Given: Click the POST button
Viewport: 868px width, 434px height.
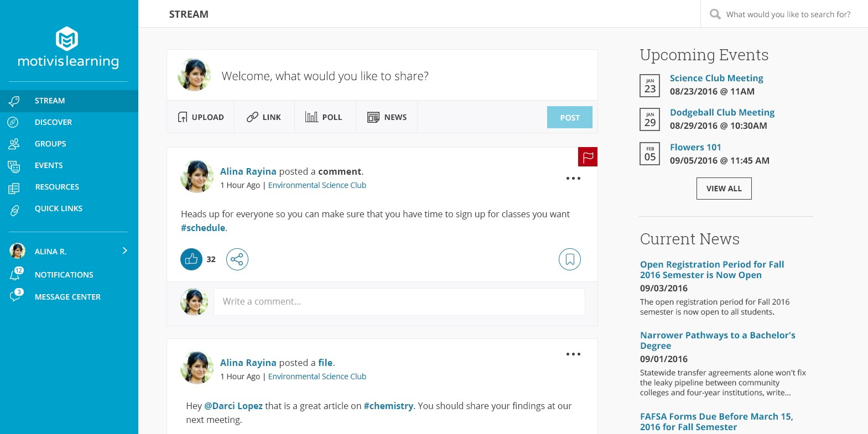Looking at the screenshot, I should (570, 117).
